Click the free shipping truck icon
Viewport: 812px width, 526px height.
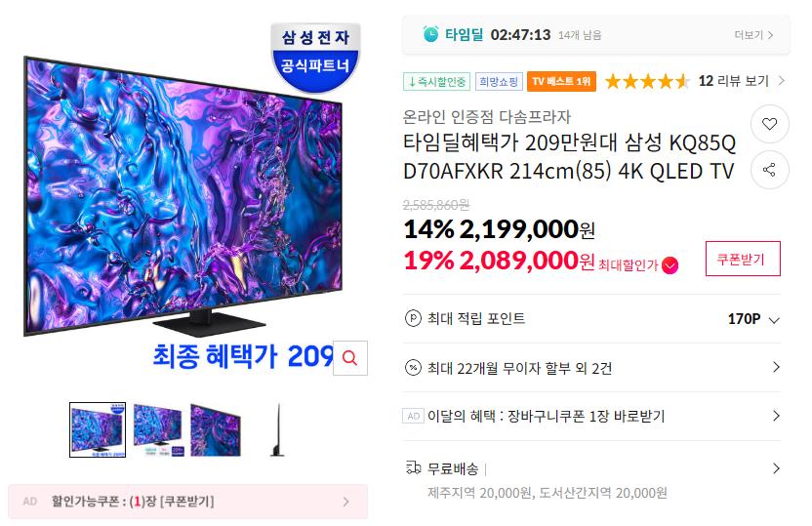(x=413, y=468)
